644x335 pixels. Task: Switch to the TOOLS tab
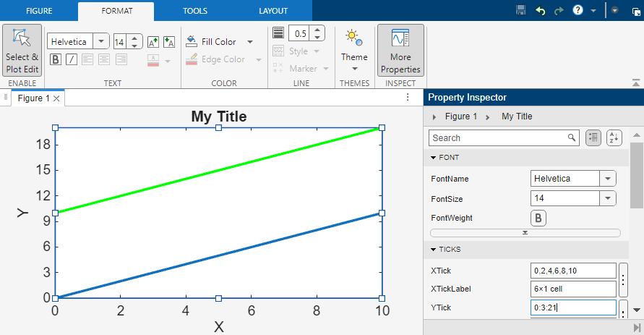(x=194, y=11)
